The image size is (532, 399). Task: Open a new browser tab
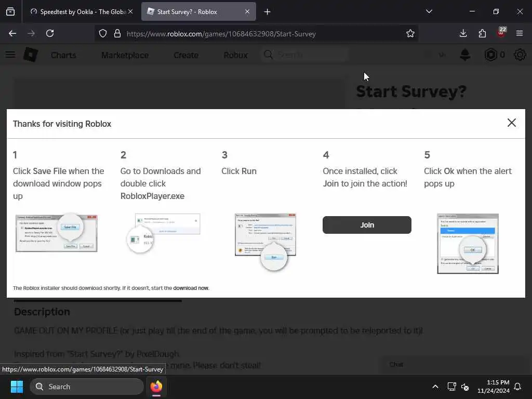pyautogui.click(x=268, y=12)
